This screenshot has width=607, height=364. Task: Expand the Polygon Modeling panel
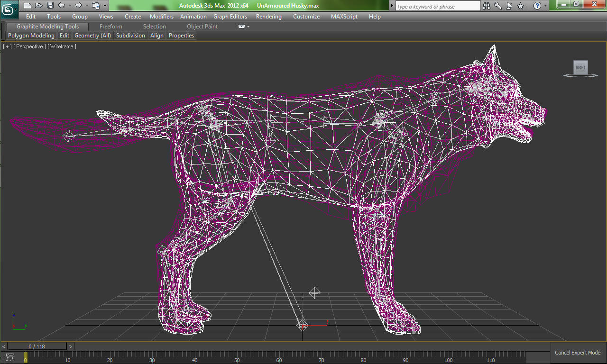click(x=31, y=36)
